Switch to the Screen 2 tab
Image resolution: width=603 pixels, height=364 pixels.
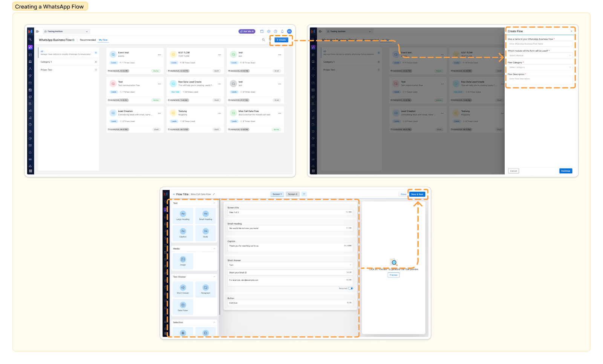(x=292, y=194)
